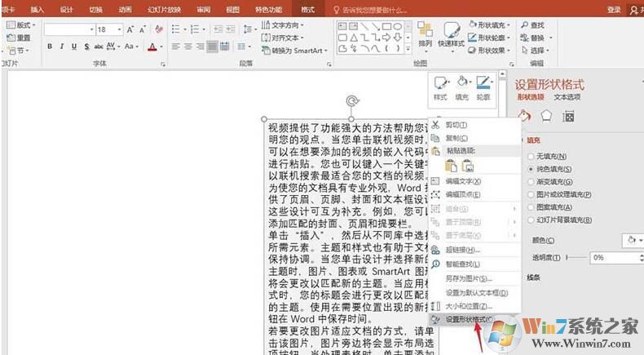Click the 登录 sign-in link

point(614,10)
